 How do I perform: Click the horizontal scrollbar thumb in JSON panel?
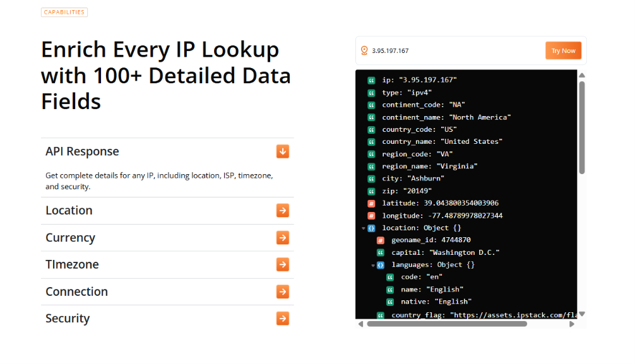coord(447,324)
